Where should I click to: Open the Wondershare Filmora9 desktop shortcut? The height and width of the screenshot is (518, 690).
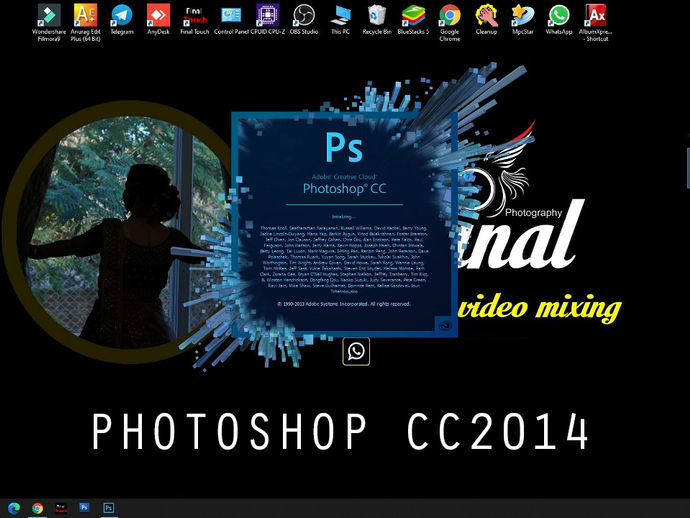pos(49,22)
